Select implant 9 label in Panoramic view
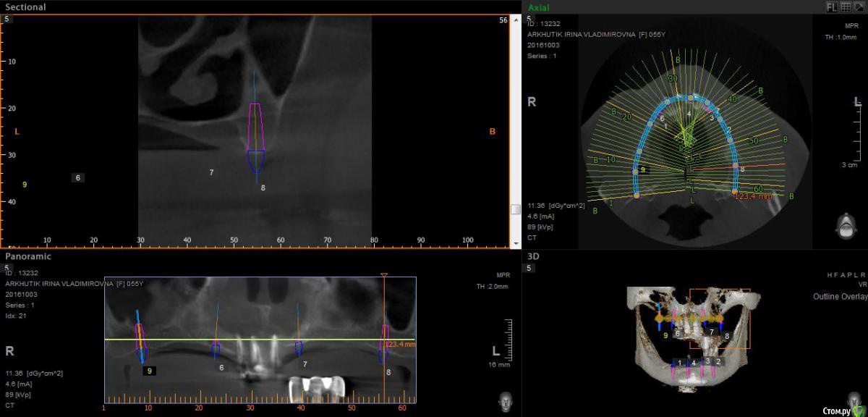This screenshot has height=417, width=868. 149,371
